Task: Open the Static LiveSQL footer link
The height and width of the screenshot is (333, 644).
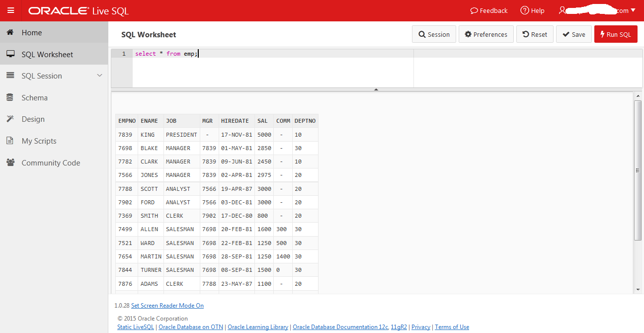Action: click(136, 327)
